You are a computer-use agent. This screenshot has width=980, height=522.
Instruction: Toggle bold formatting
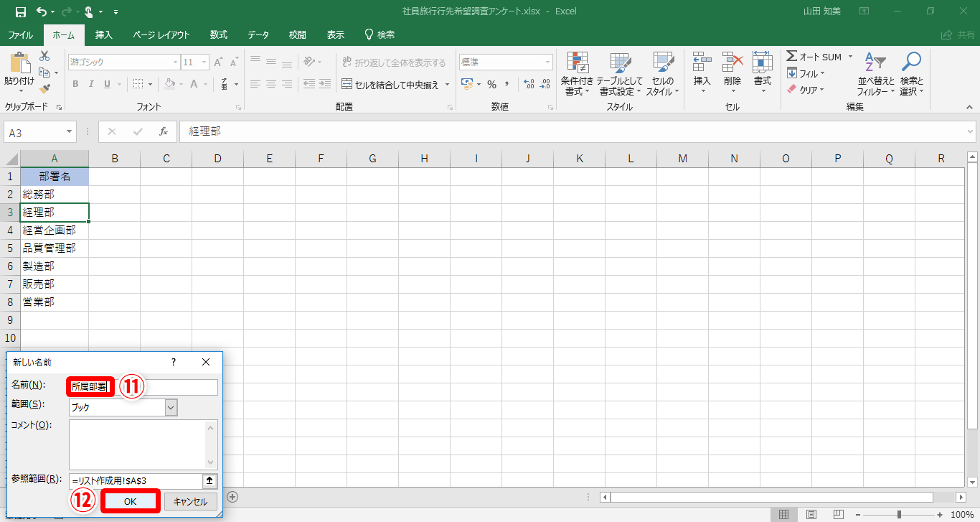coord(75,84)
